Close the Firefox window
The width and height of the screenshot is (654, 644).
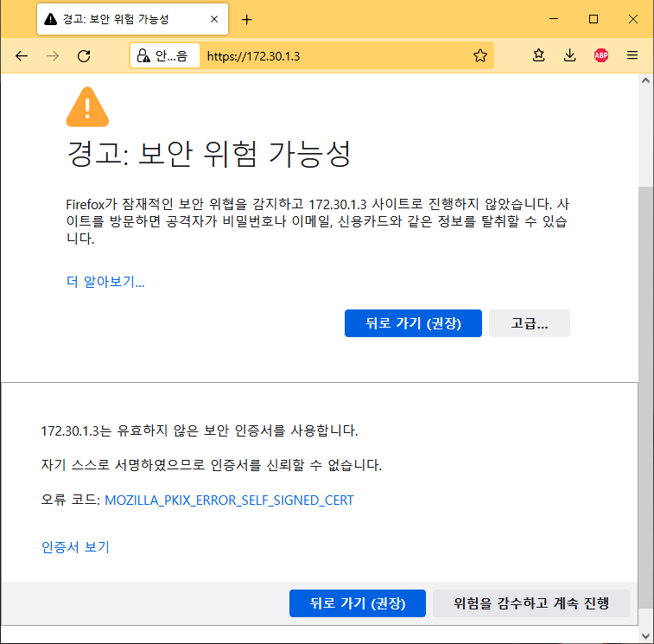(x=633, y=19)
